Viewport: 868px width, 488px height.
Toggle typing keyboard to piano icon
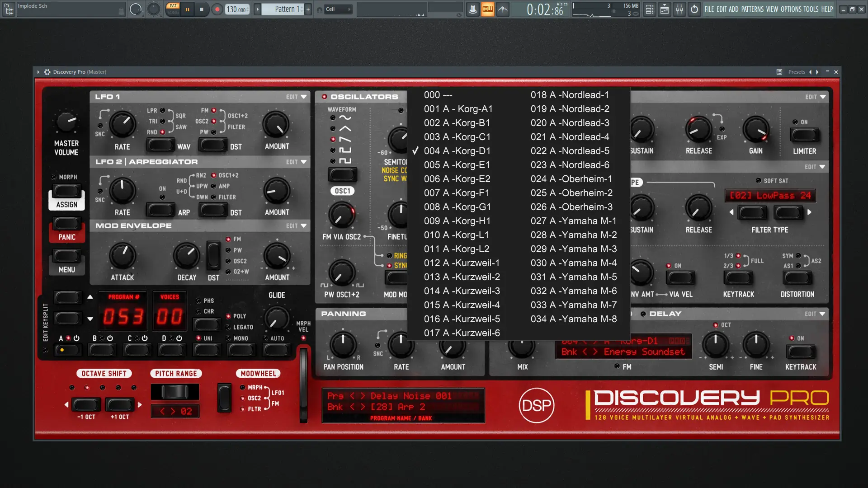(487, 9)
